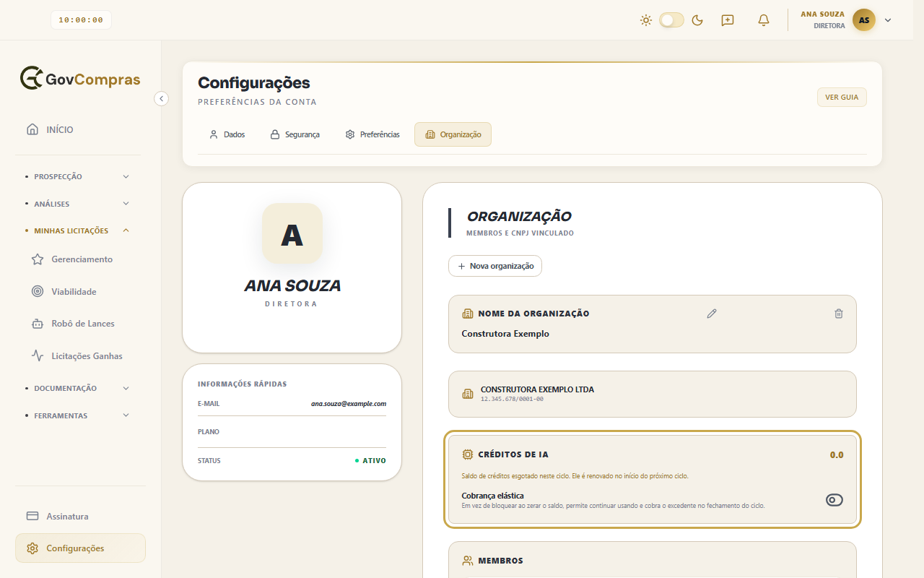The width and height of the screenshot is (924, 578).
Task: Edit the organization name with pencil icon
Action: click(x=712, y=314)
